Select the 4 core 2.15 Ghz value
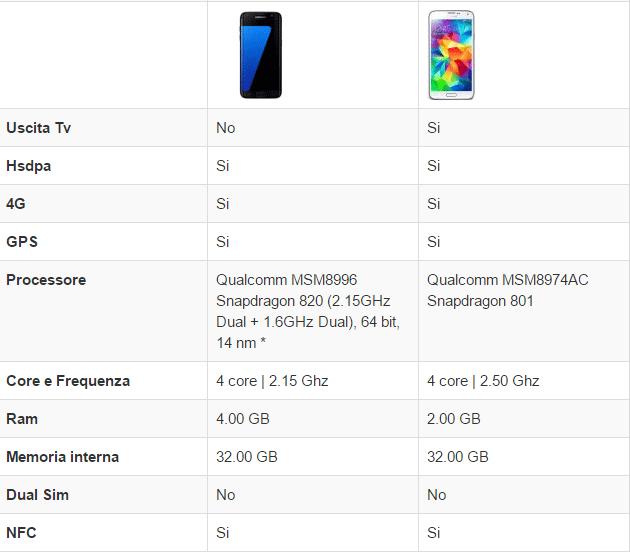The image size is (630, 553). click(272, 381)
